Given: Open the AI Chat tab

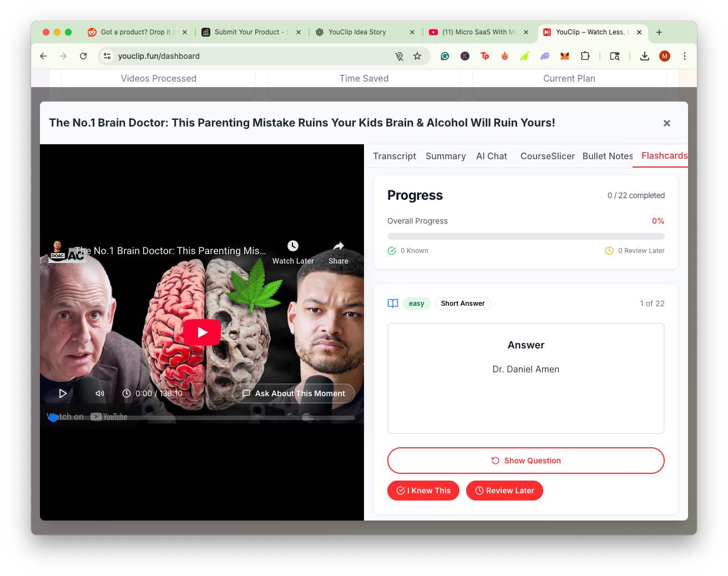Looking at the screenshot, I should point(492,156).
